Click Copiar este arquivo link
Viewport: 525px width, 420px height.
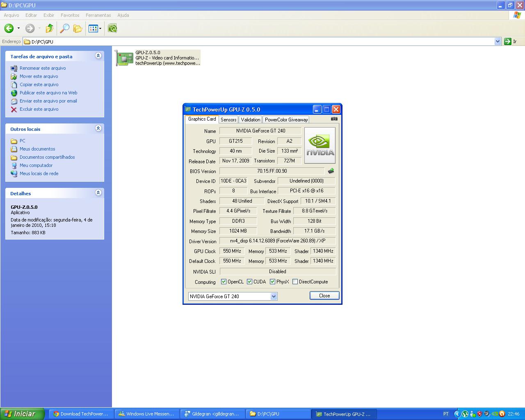[x=39, y=84]
